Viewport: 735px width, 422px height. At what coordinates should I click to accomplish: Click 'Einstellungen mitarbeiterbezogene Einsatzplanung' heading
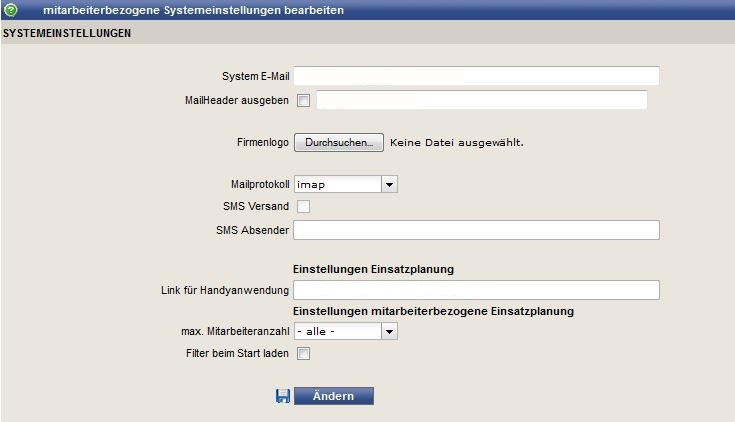tap(433, 311)
